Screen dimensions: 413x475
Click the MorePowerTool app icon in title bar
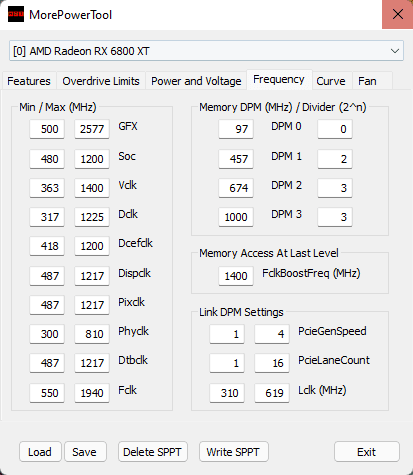[x=16, y=14]
